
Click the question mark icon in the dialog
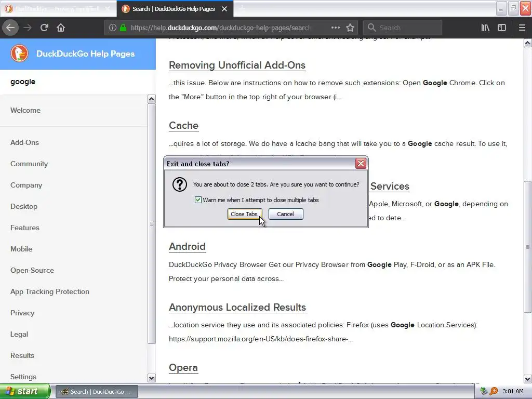click(x=179, y=184)
